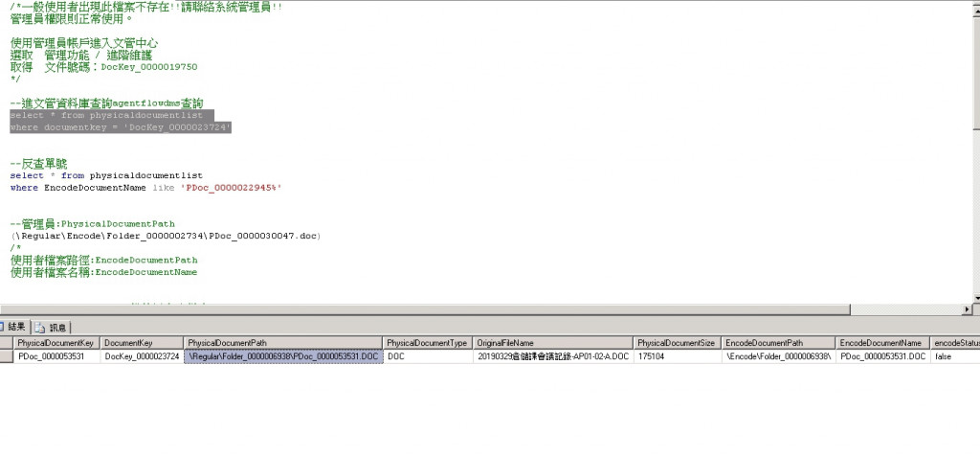Viewport: 980px width, 456px height.
Task: Switch to the 結果 results tab
Action: (x=13, y=327)
